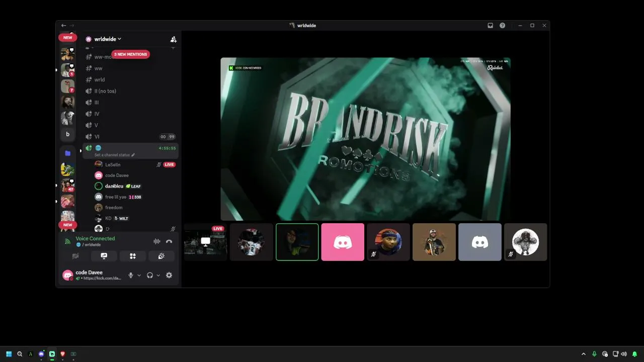Viewport: 644px width, 362px height.
Task: Go back with the left arrow
Action: tap(63, 26)
